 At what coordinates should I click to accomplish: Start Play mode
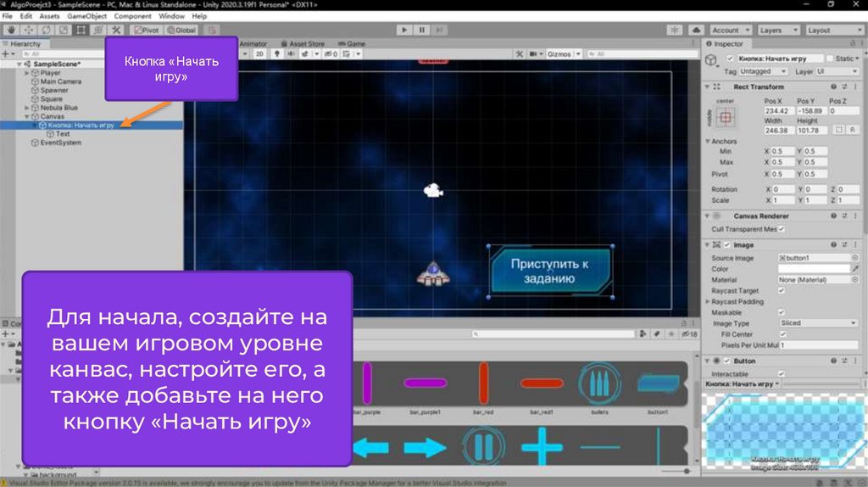pyautogui.click(x=404, y=30)
